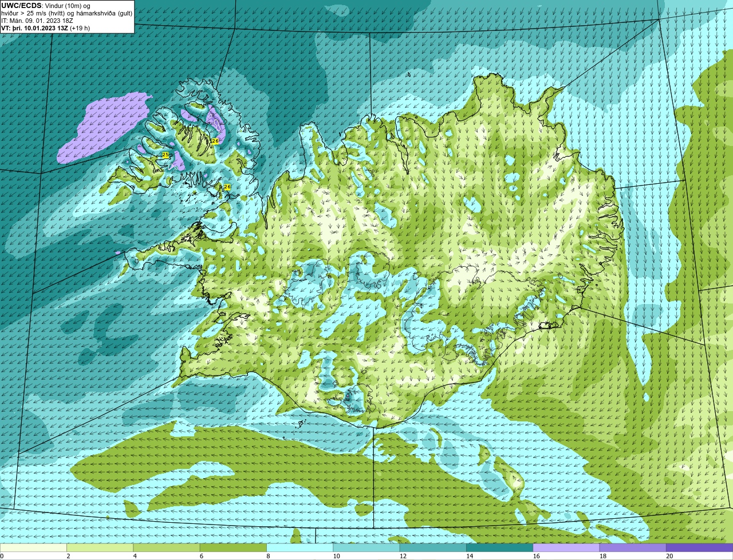Select the VT: þri. 10.01.2023 13Z line
Screen dimensions: 733x560
click(45, 28)
